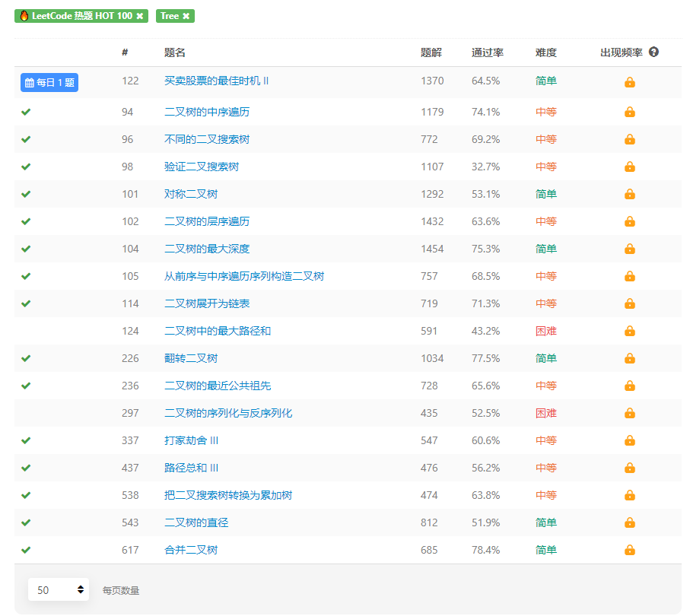Screen dimensions: 690x616
Task: Click lock icon in problem 297 row
Action: point(630,413)
